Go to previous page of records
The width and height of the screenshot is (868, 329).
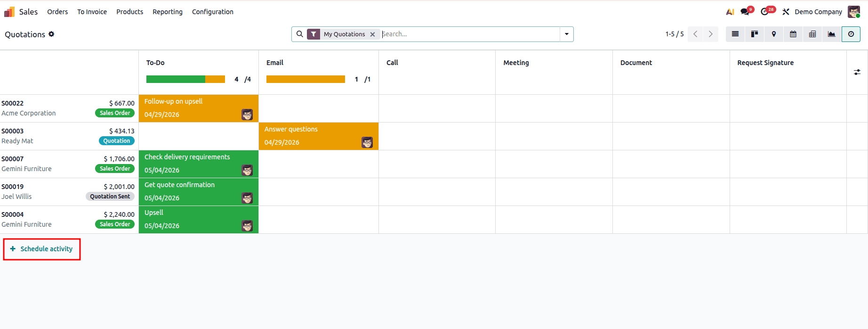tap(695, 34)
